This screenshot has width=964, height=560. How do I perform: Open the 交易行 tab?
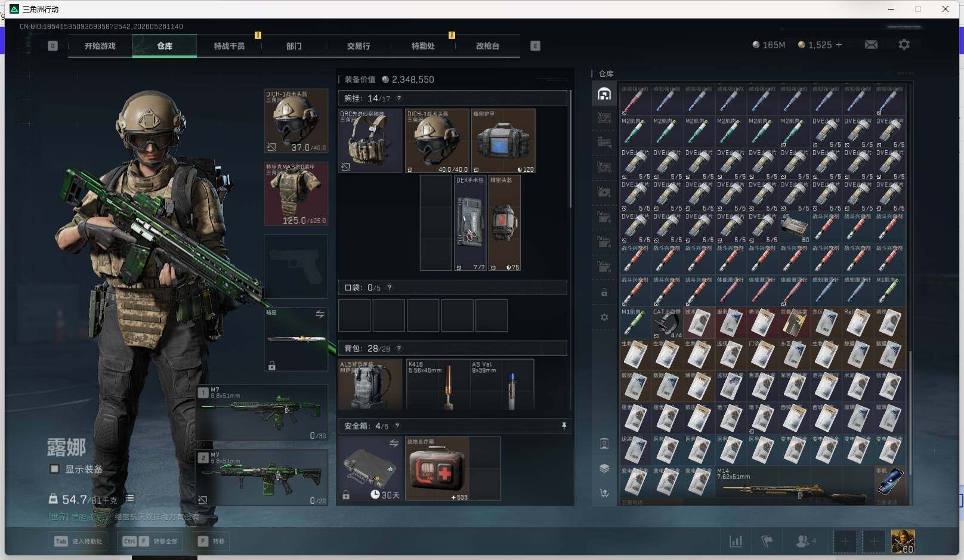click(x=359, y=46)
